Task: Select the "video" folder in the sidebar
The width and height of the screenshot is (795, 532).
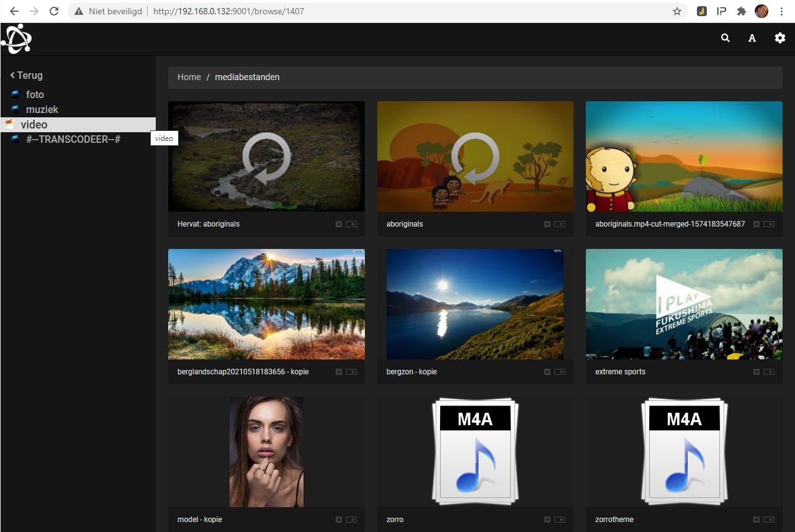Action: (78, 125)
